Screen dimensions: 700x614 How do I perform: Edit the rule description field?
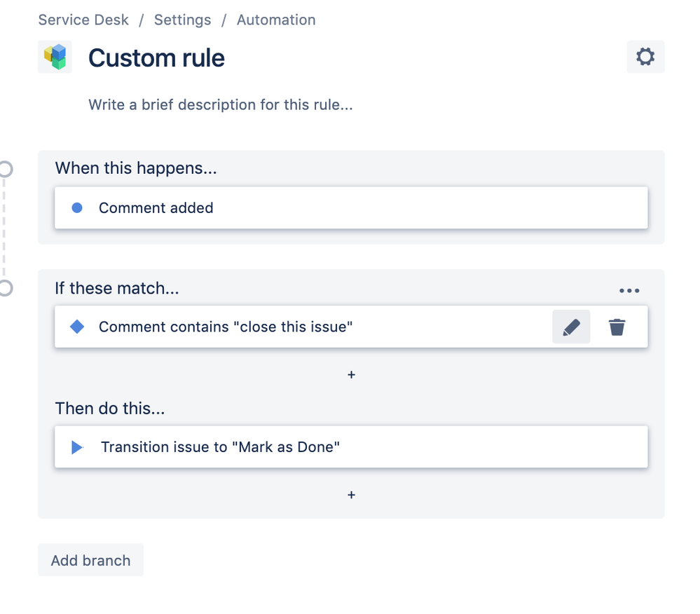[220, 105]
